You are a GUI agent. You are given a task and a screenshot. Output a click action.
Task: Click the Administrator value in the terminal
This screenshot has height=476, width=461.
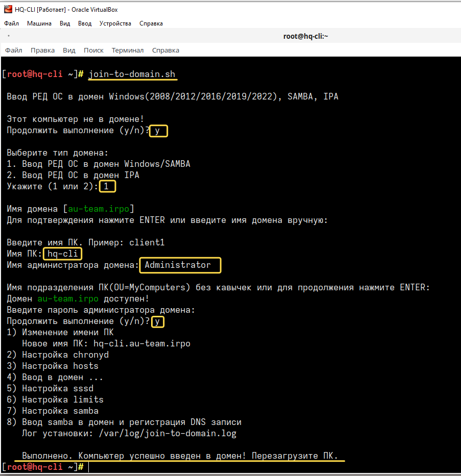coord(178,265)
